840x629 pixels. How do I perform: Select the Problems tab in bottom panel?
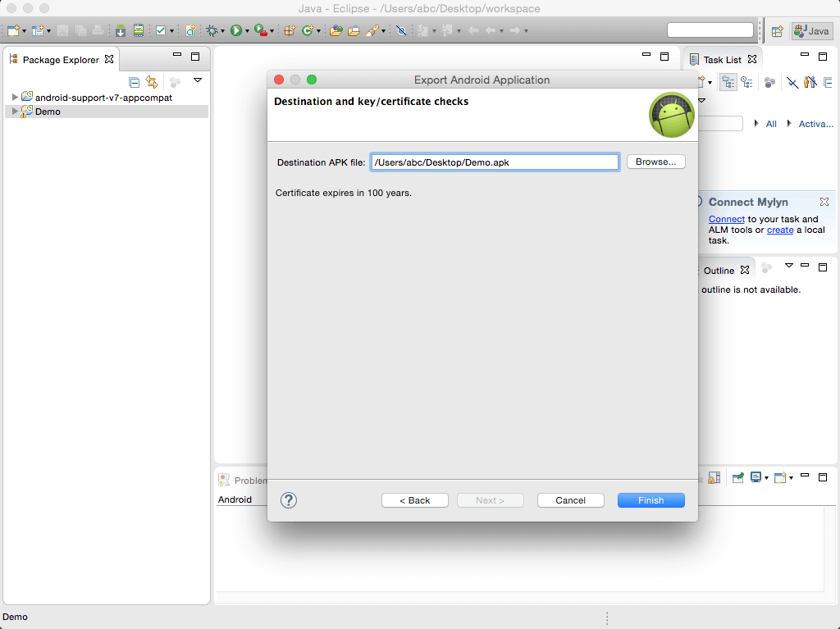coord(243,481)
